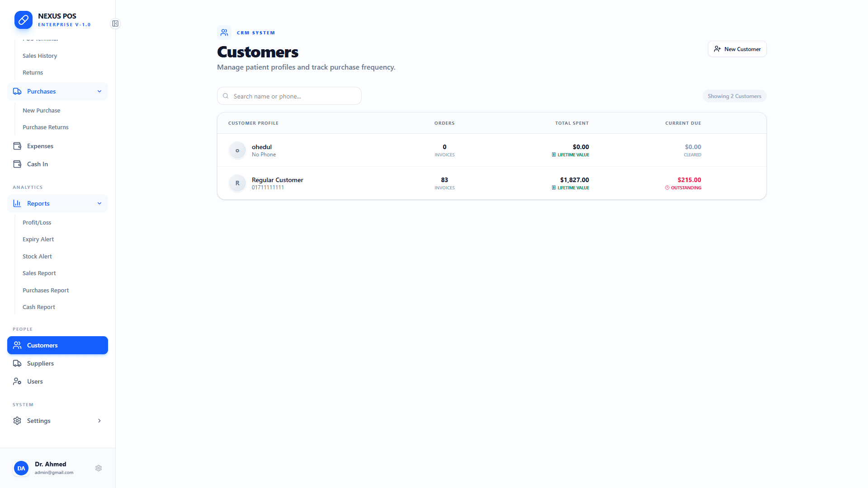Viewport: 868px width, 488px height.
Task: Click the gear icon next to Dr. Ahmed
Action: pos(99,468)
